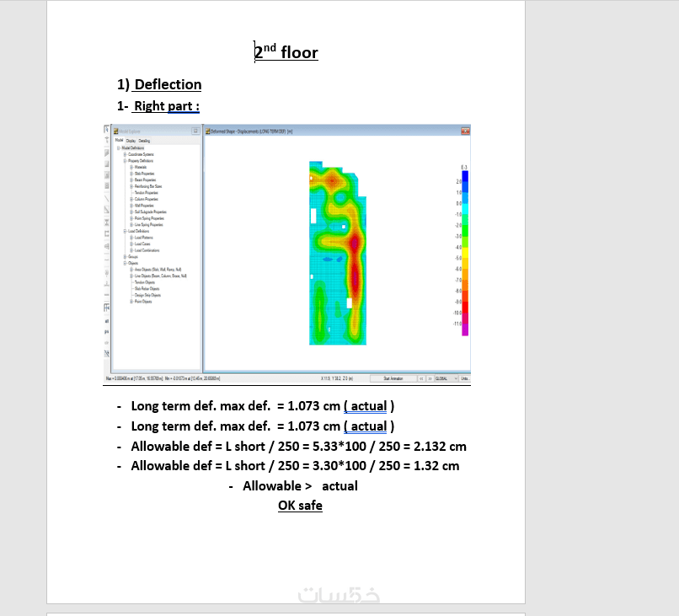Select Column Properties tree item

coord(147,199)
